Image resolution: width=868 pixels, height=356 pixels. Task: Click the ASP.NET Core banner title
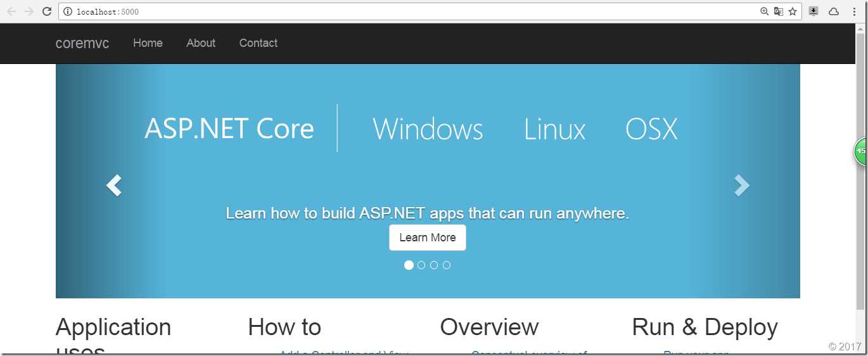(x=229, y=129)
